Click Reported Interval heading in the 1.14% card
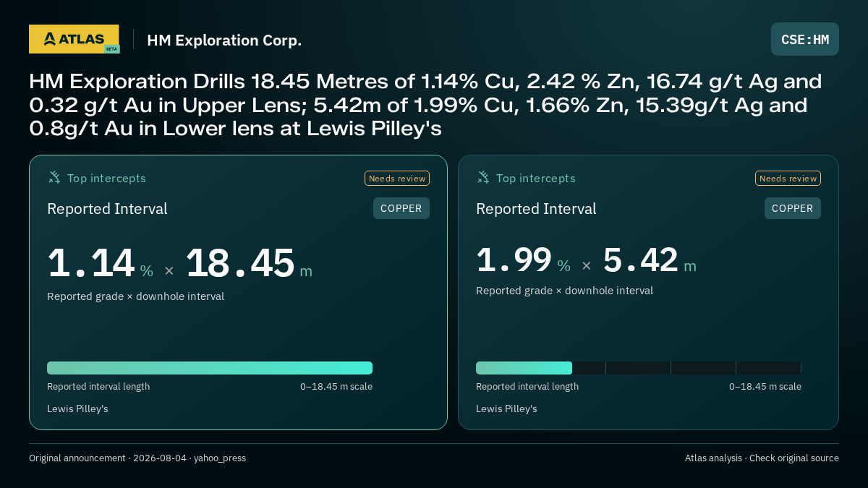Image resolution: width=868 pixels, height=488 pixels. pos(107,209)
